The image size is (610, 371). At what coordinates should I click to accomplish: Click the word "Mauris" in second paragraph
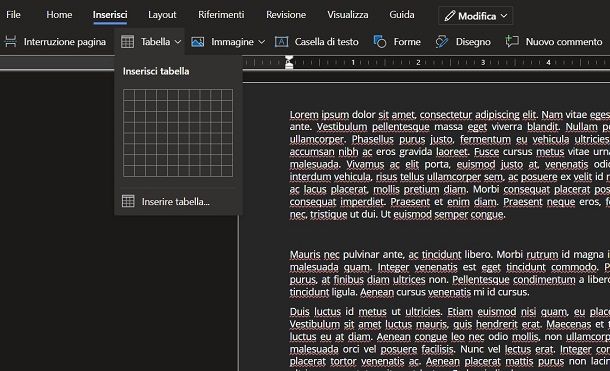point(305,255)
